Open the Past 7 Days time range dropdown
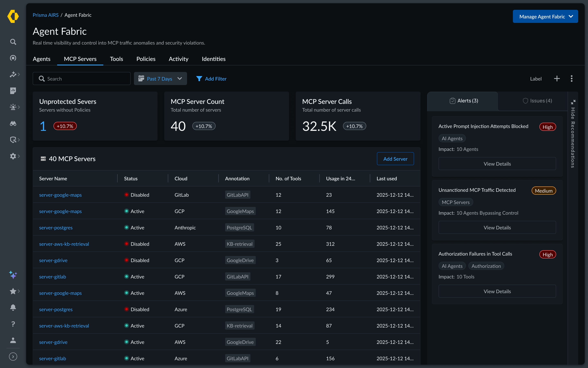This screenshot has height=368, width=588. (x=160, y=78)
